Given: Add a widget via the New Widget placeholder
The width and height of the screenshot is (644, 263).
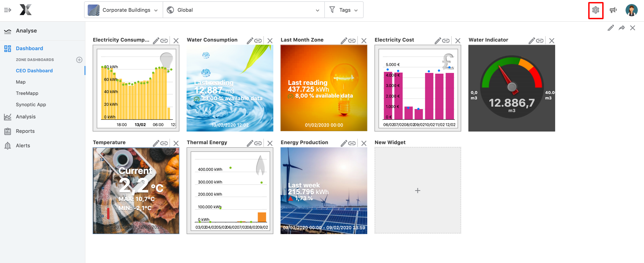Looking at the screenshot, I should pyautogui.click(x=418, y=190).
